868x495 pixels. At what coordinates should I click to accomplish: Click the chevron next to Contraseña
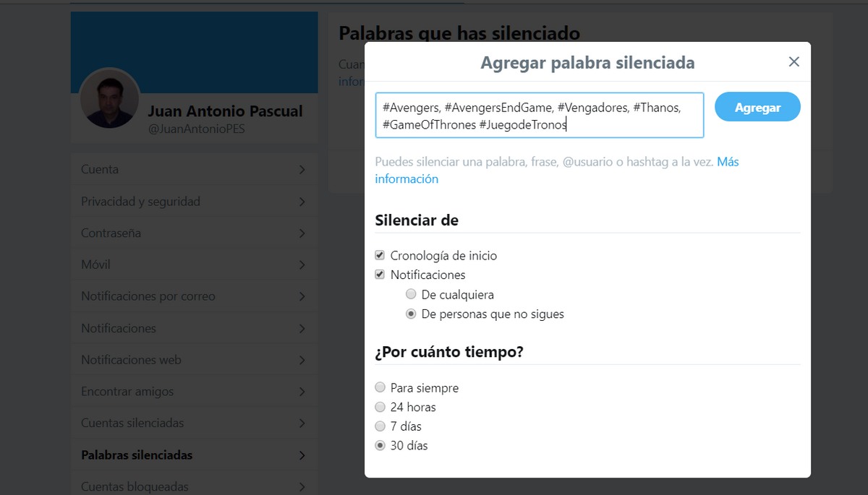pos(302,233)
